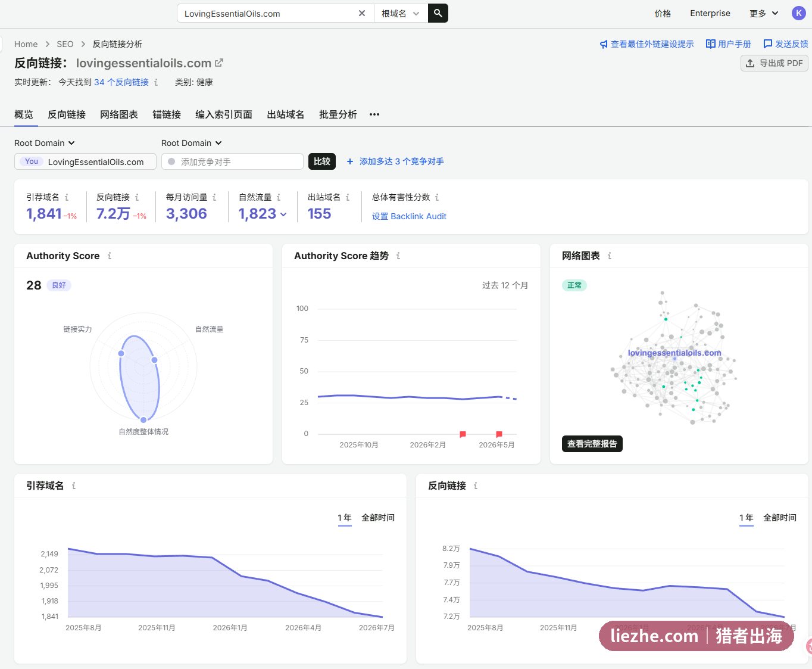
Task: Open the 155 出站域名 value
Action: [319, 214]
